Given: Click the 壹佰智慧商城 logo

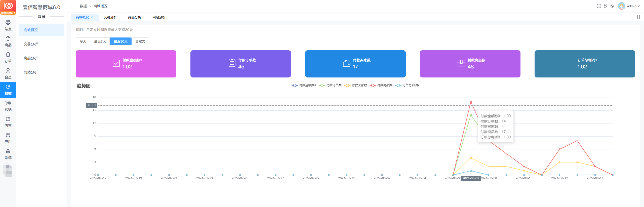Looking at the screenshot, I should pos(8,8).
